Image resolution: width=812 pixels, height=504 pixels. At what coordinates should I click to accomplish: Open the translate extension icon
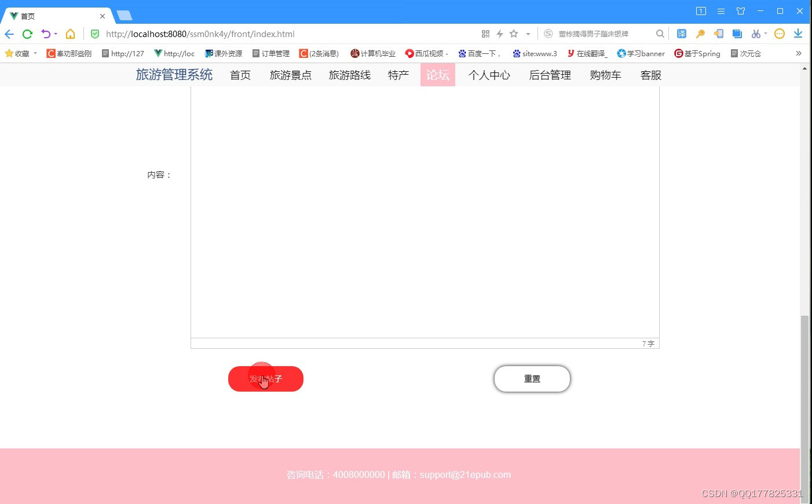click(x=682, y=34)
